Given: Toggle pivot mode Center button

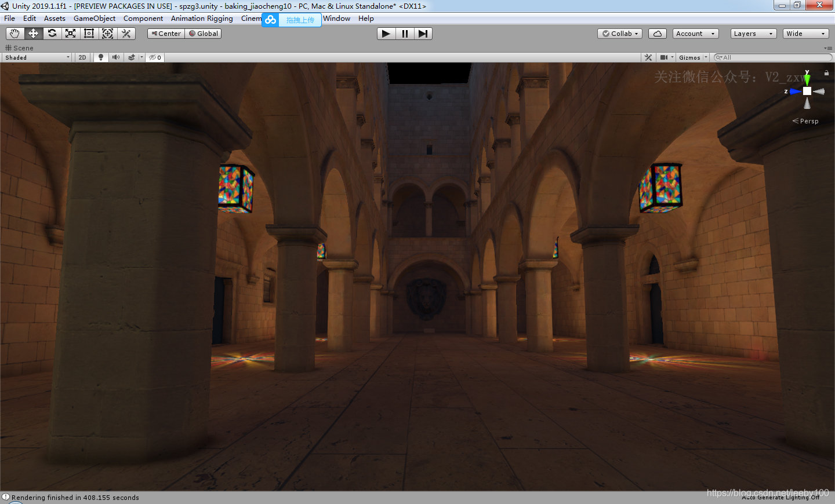Looking at the screenshot, I should pyautogui.click(x=166, y=34).
